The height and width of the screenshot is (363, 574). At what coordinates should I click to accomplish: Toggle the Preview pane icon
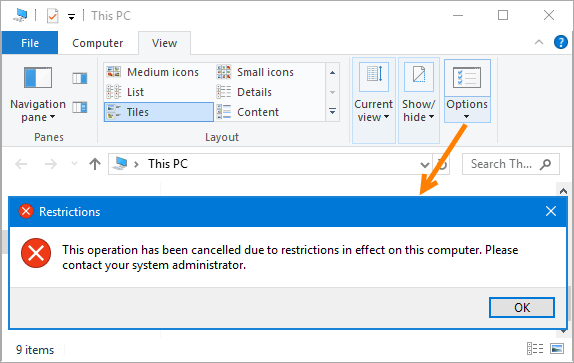79,78
